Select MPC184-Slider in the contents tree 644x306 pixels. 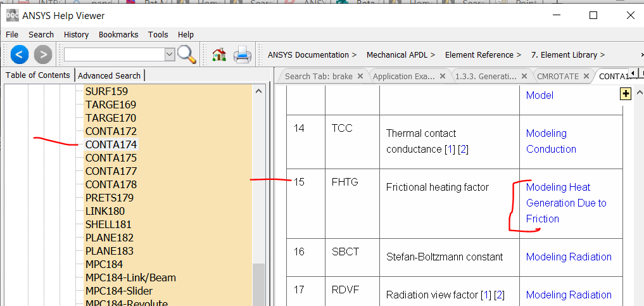point(119,291)
